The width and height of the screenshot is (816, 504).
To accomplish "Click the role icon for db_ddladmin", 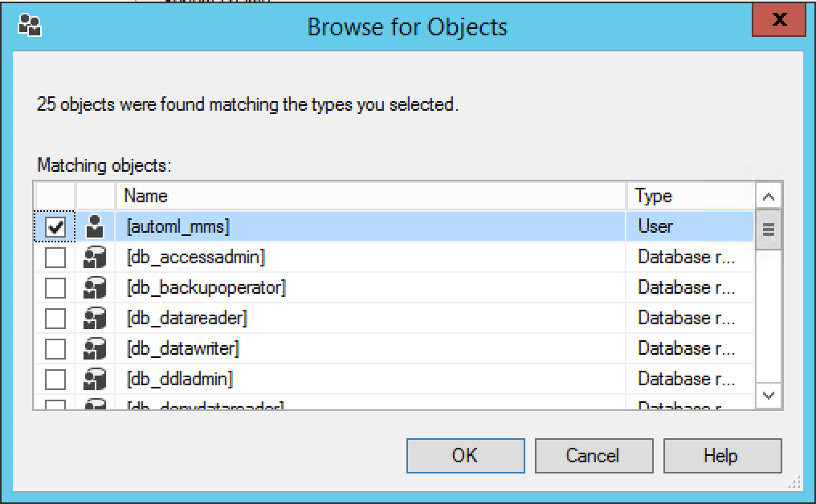I will 95,379.
